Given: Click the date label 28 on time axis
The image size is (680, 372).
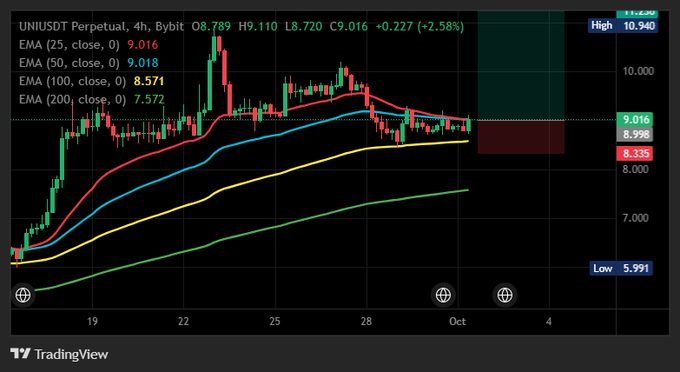Looking at the screenshot, I should point(366,321).
